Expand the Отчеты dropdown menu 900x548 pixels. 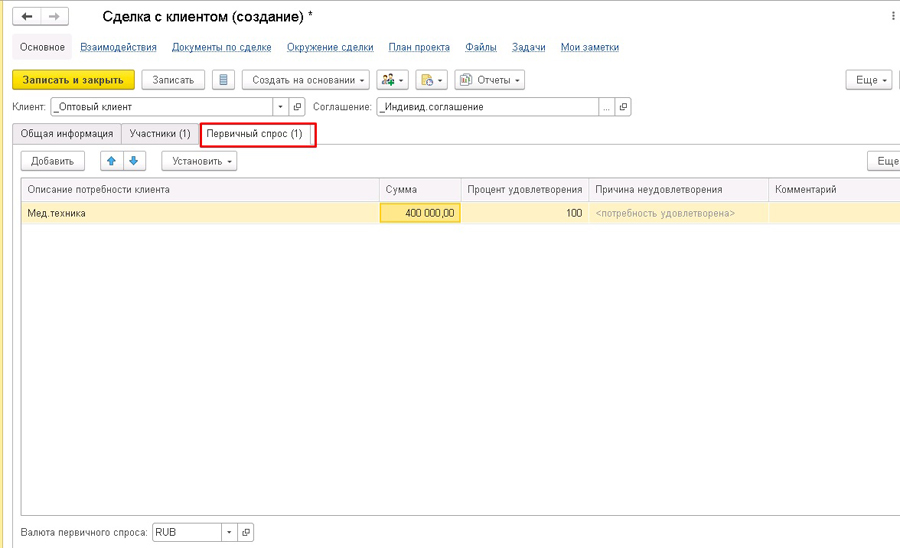[x=489, y=80]
